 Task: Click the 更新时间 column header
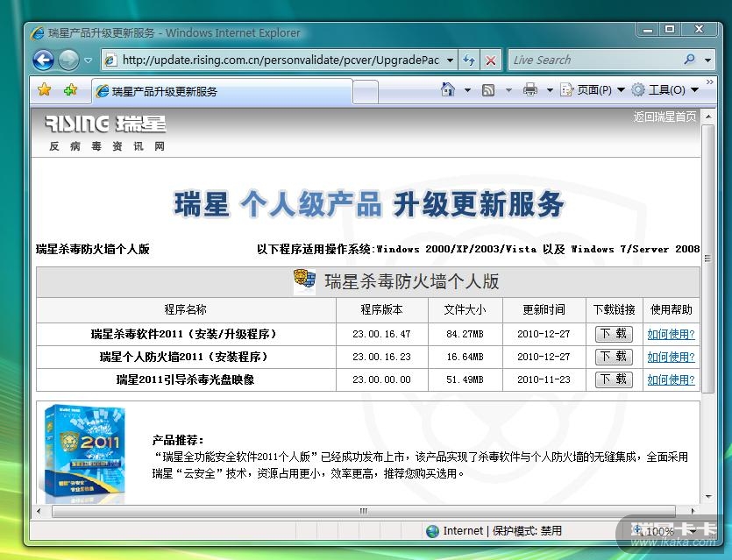544,310
